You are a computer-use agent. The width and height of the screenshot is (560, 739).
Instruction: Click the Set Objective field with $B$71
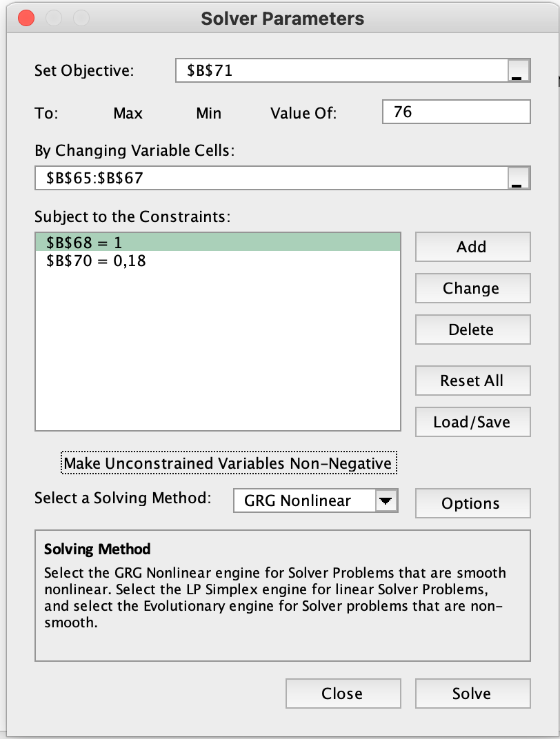tap(342, 71)
